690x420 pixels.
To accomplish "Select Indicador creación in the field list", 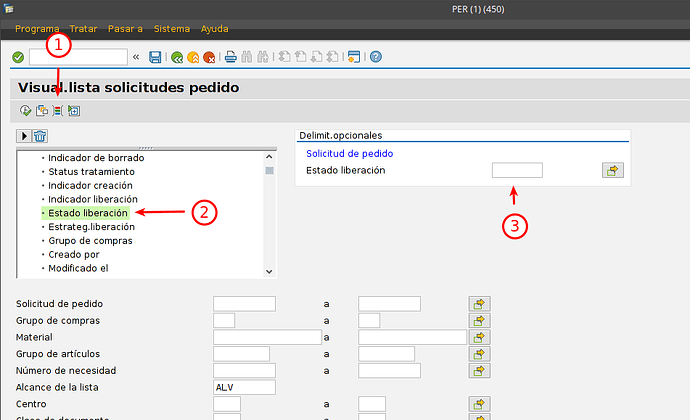I will [90, 185].
